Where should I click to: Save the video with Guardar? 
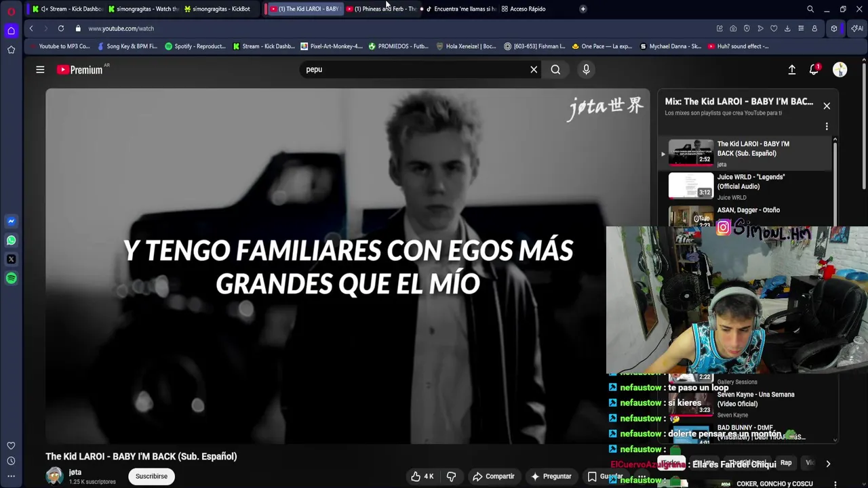tap(605, 476)
